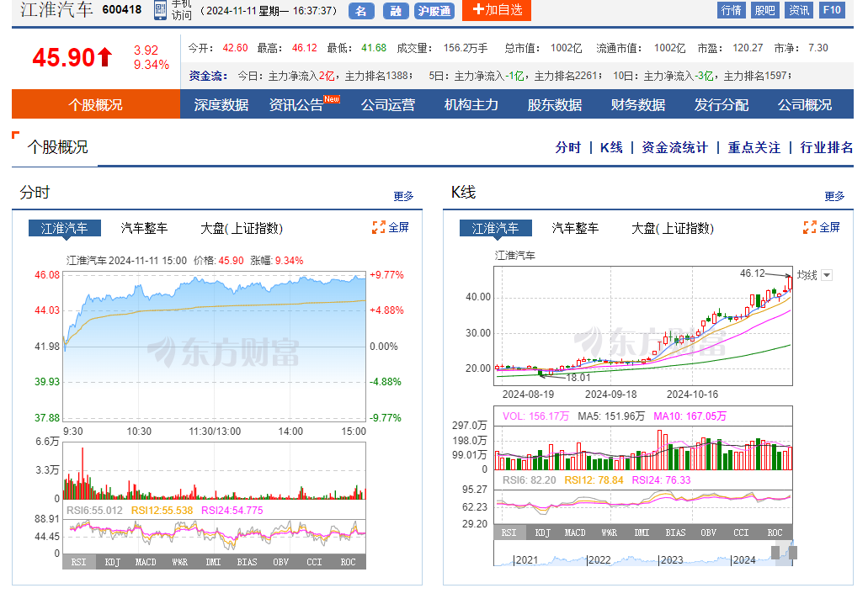The image size is (868, 604).
Task: Click right handle of K线 range slider
Action: [x=793, y=552]
